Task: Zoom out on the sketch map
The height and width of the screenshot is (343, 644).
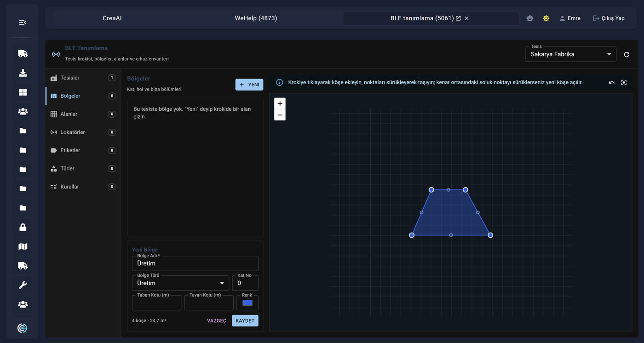Action: click(280, 115)
